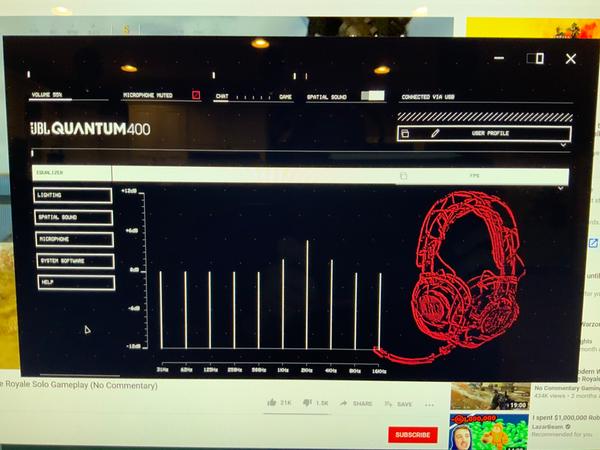Click the Chat label on the balance control
The width and height of the screenshot is (600, 450).
coord(222,96)
